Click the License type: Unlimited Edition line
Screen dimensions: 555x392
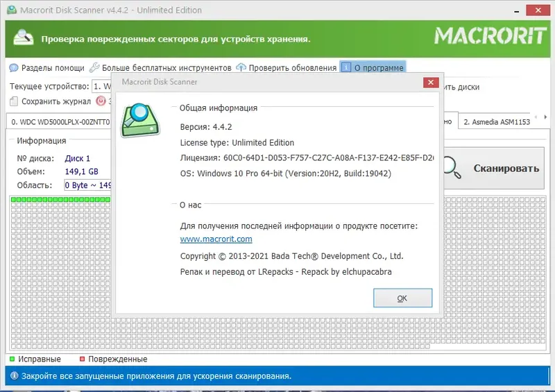click(237, 143)
